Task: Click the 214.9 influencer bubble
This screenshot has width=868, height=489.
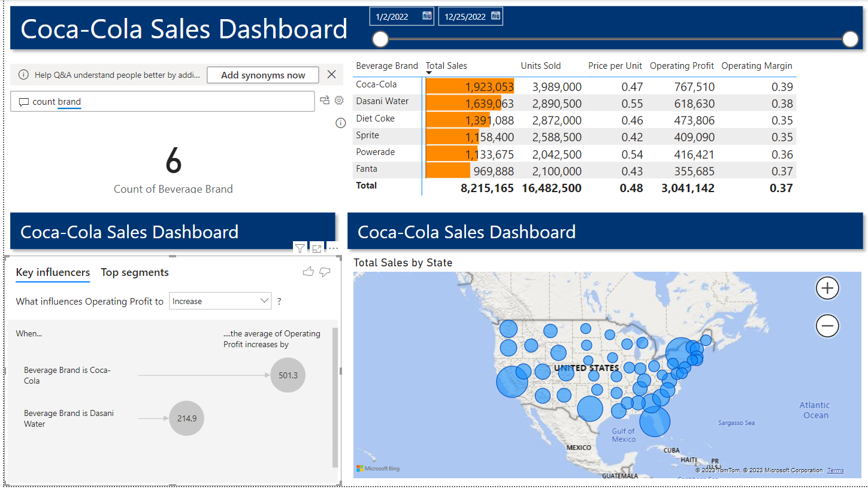Action: 187,418
